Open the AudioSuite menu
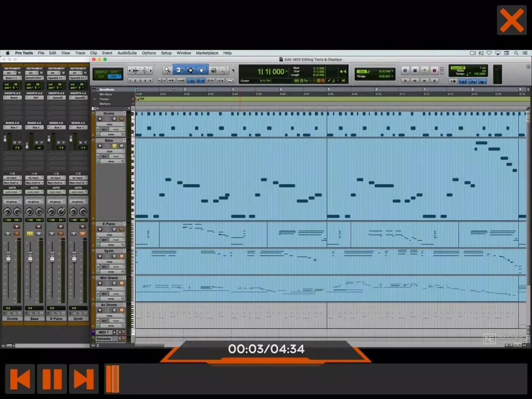The image size is (532, 399). [x=127, y=53]
